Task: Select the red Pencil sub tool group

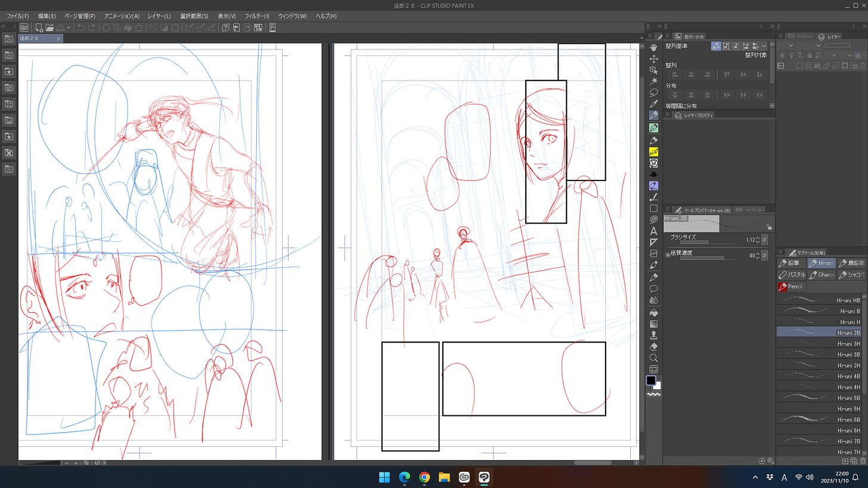Action: click(x=791, y=287)
